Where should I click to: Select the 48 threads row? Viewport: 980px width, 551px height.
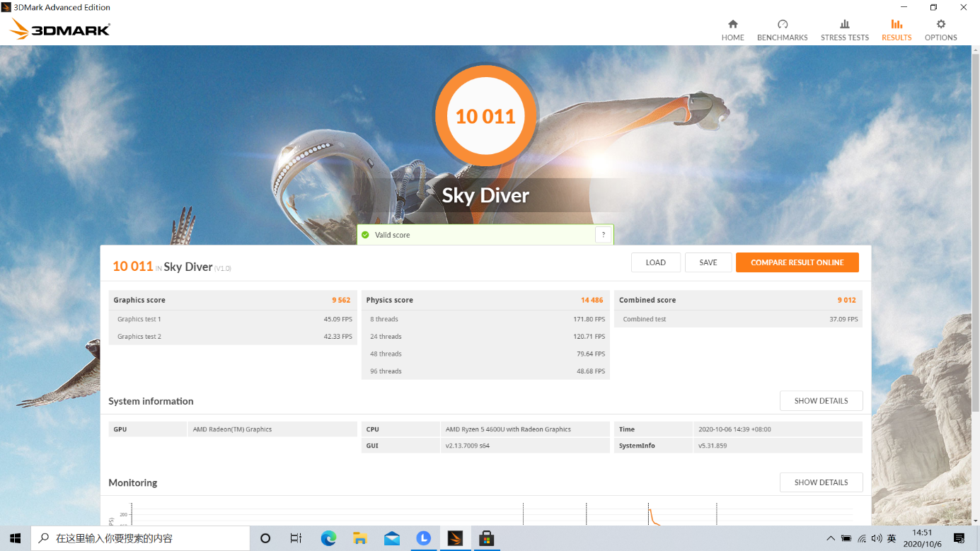(485, 354)
